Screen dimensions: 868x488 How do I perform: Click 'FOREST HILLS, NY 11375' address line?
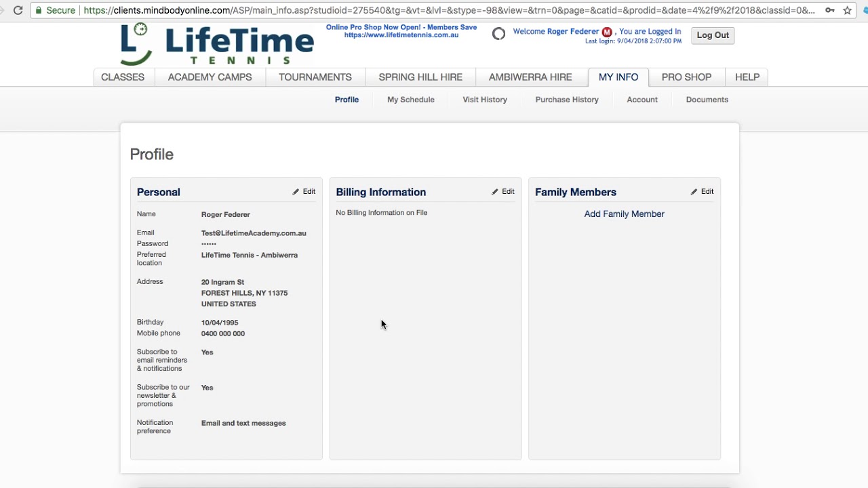[244, 293]
